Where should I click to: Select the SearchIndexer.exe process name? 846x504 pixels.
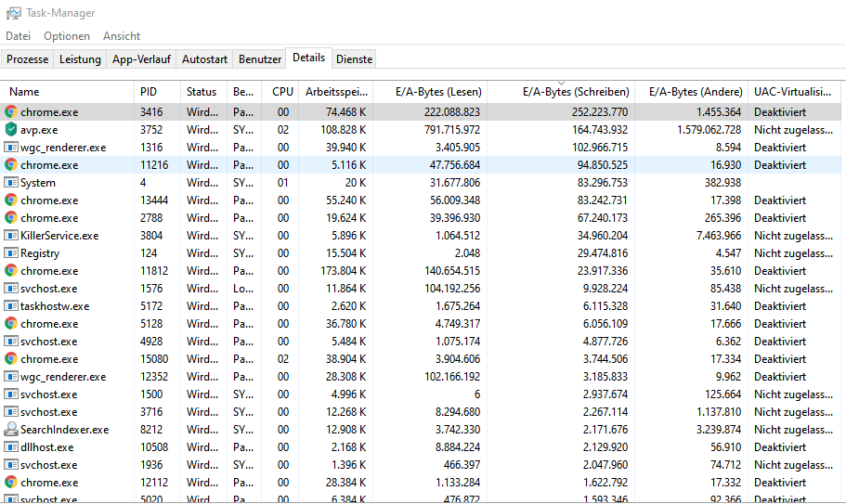pyautogui.click(x=64, y=430)
